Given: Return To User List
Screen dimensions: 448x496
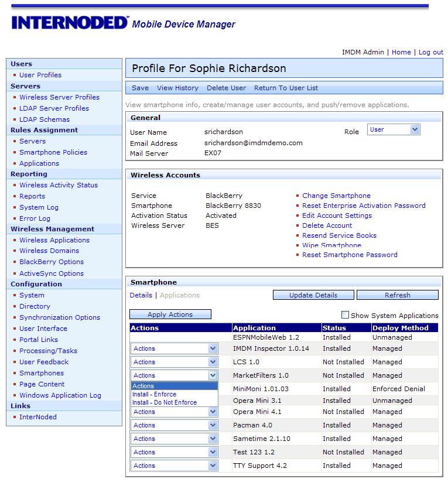Looking at the screenshot, I should point(286,88).
